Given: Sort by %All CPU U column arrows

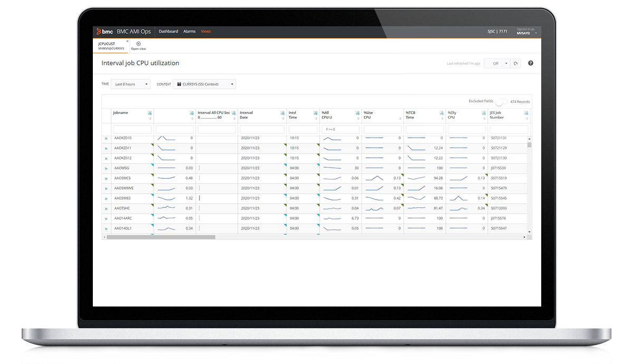Looking at the screenshot, I should pos(358,119).
